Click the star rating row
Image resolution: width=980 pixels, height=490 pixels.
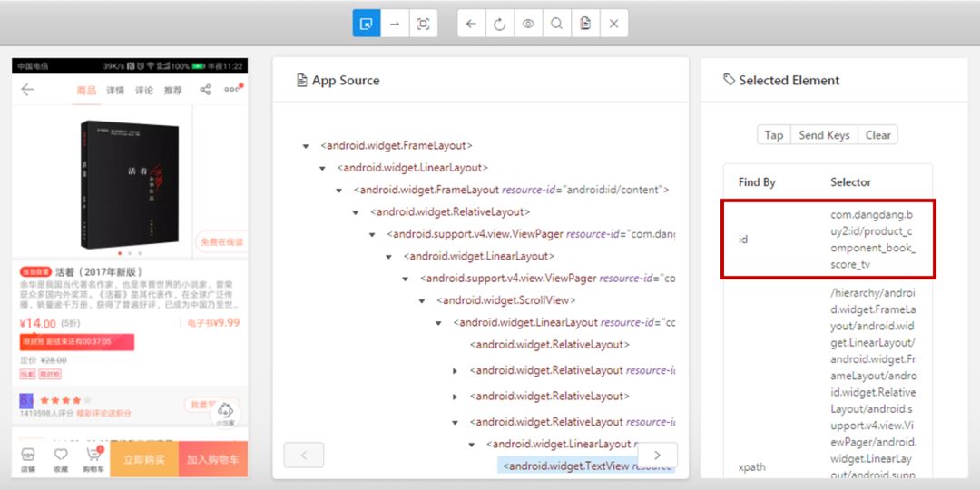click(65, 400)
